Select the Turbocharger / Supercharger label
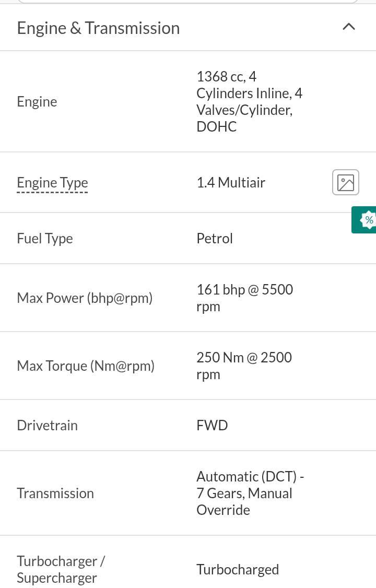376x588 pixels. [x=61, y=570]
